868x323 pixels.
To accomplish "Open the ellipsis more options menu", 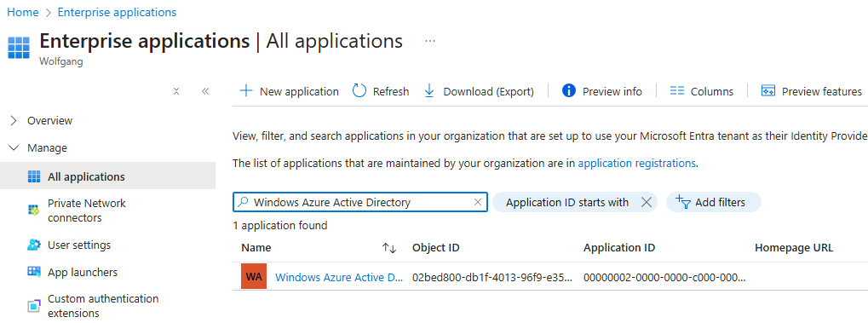I will pyautogui.click(x=430, y=41).
